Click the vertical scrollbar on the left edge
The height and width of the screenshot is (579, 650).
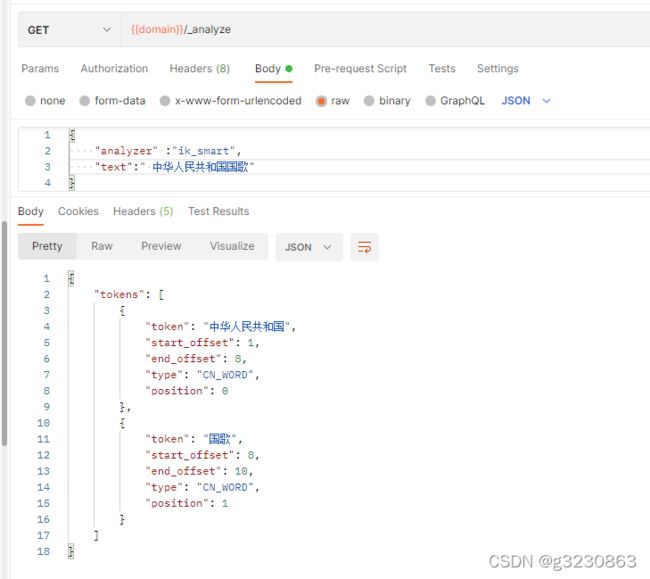coord(4,334)
